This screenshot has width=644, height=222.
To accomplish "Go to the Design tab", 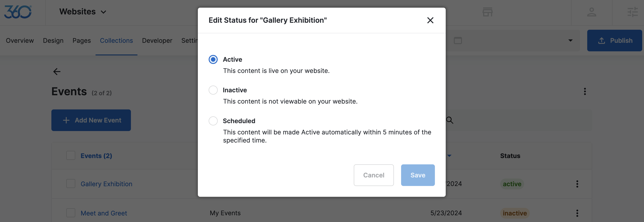I will 53,41.
